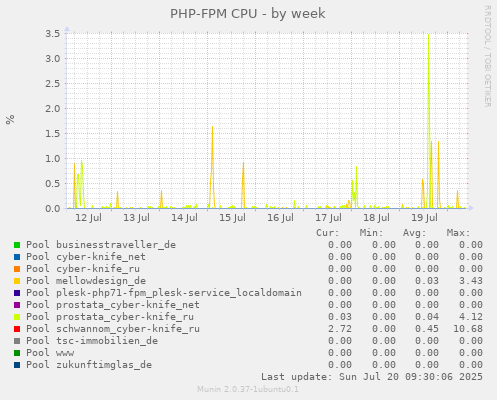Screen dimensions: 497x400
Task: Click the 15 Jul x-axis label
Action: [x=232, y=218]
